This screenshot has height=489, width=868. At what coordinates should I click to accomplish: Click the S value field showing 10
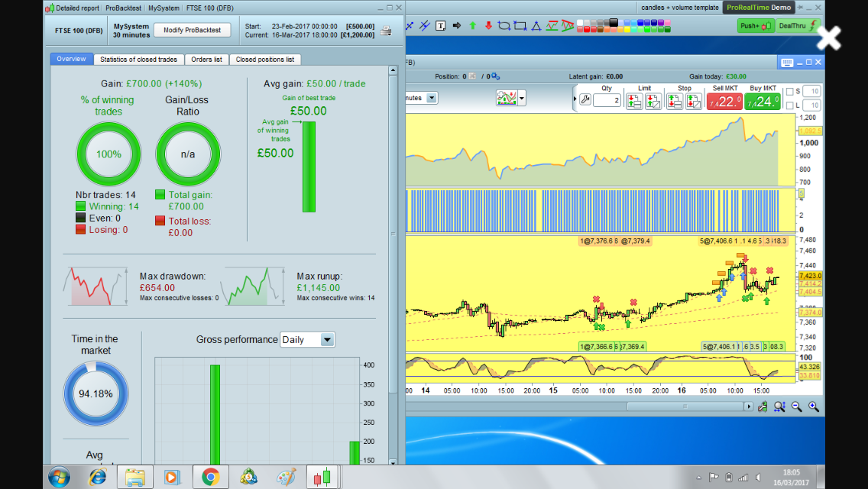pos(811,92)
